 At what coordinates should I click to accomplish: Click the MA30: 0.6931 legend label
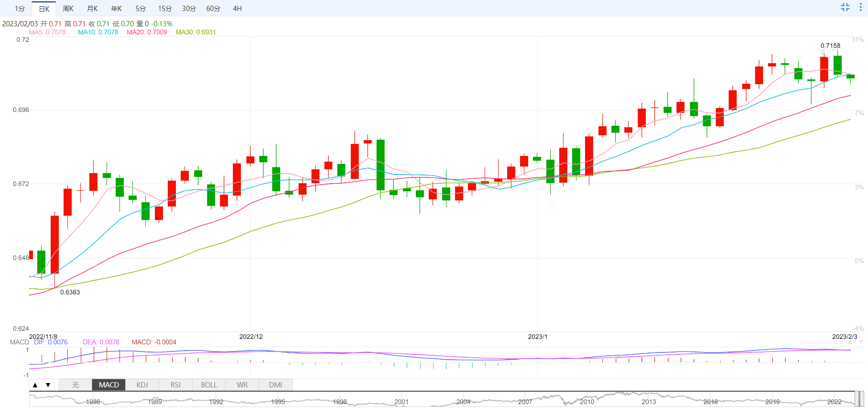pyautogui.click(x=195, y=32)
